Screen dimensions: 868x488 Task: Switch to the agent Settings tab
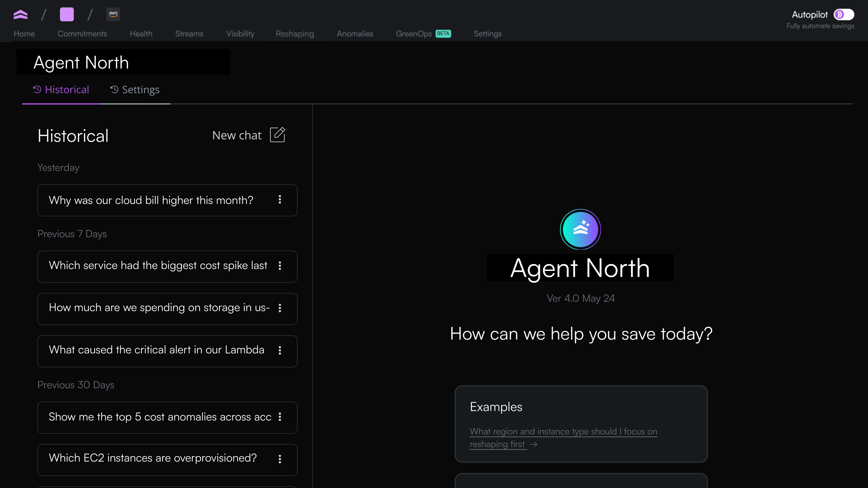[x=135, y=90]
